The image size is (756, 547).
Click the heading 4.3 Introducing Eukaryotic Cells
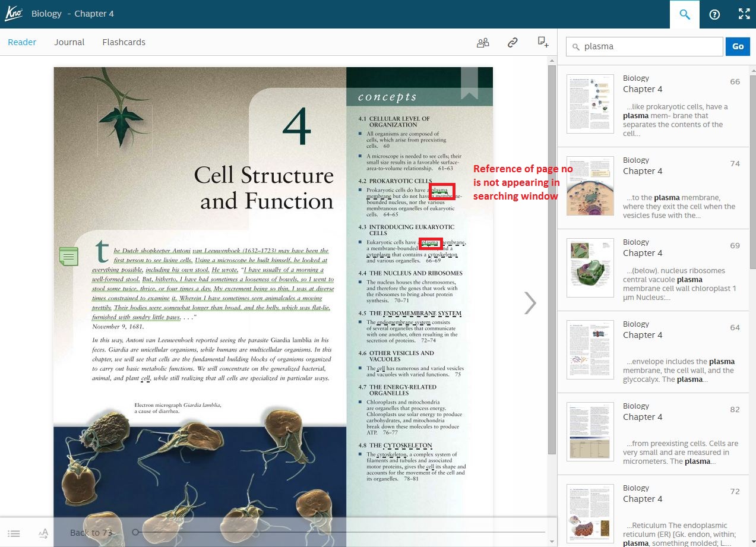point(406,230)
